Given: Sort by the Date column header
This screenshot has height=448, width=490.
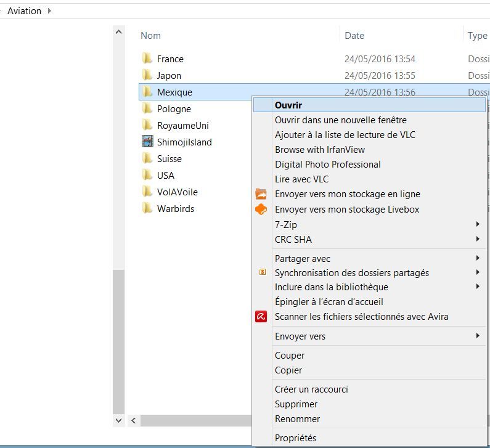Looking at the screenshot, I should coord(354,36).
